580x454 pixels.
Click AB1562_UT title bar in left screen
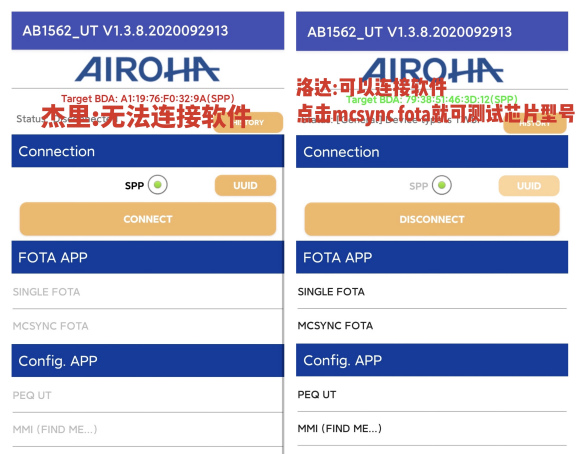click(x=148, y=31)
